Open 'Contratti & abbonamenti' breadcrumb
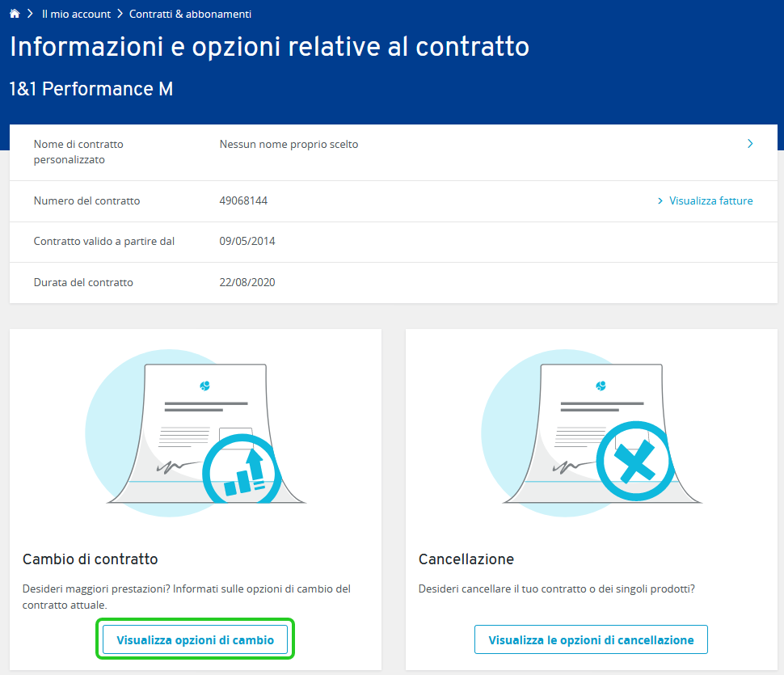Screen dimensions: 784x675 (x=190, y=14)
